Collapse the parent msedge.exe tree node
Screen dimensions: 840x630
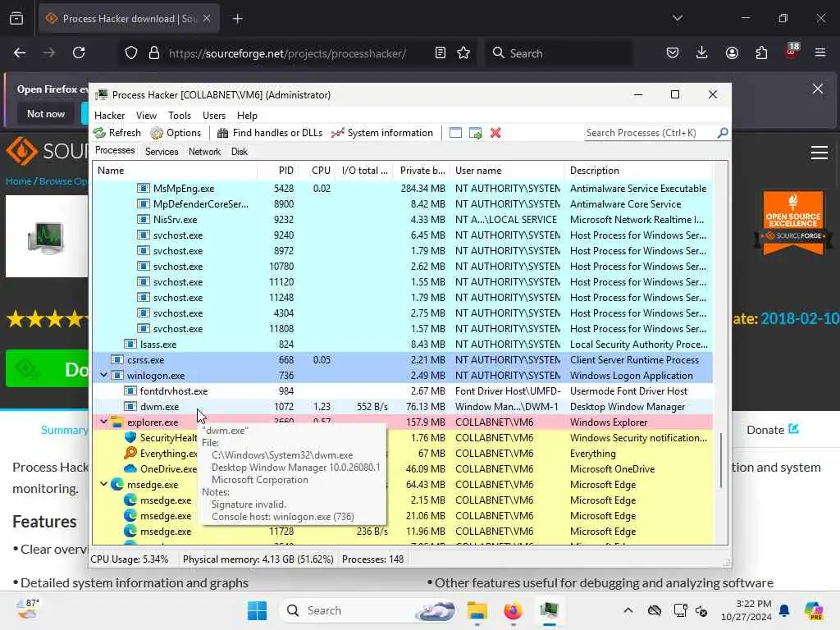coord(104,484)
